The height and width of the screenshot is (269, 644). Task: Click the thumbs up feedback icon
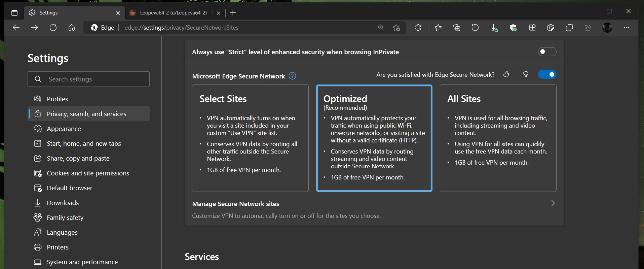click(x=506, y=74)
